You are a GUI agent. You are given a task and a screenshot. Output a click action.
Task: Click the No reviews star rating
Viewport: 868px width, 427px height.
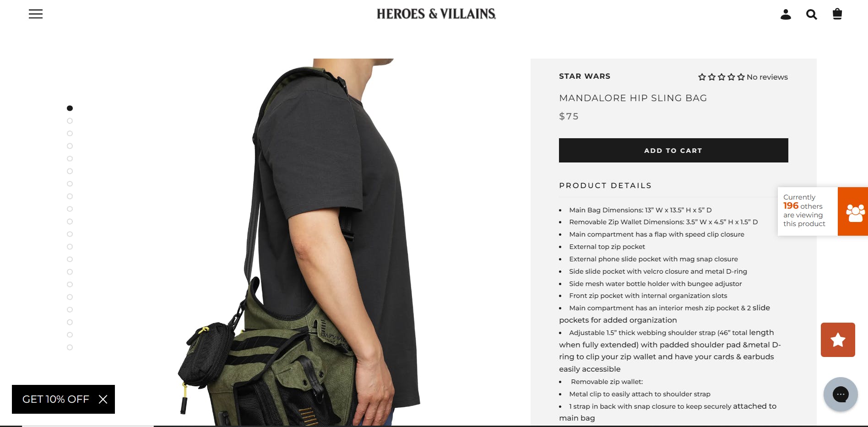[743, 77]
